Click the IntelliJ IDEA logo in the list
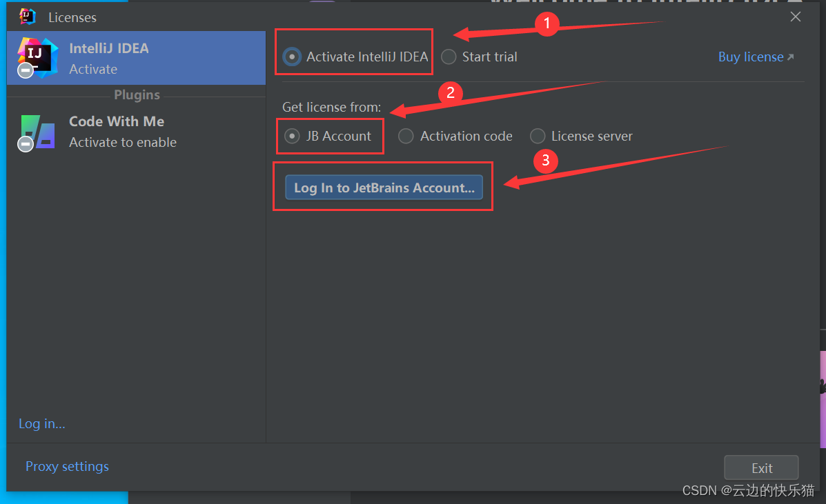 pyautogui.click(x=37, y=57)
